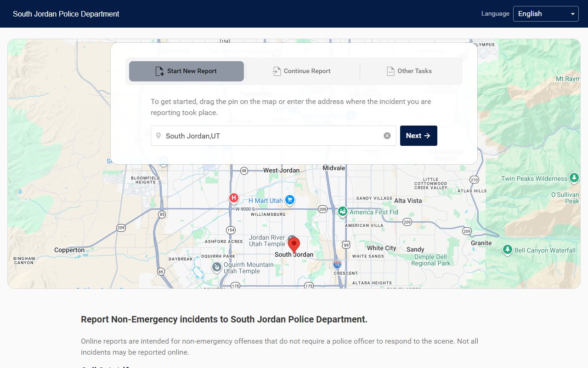588x368 pixels.
Task: Click the incident address input field
Action: click(x=273, y=136)
